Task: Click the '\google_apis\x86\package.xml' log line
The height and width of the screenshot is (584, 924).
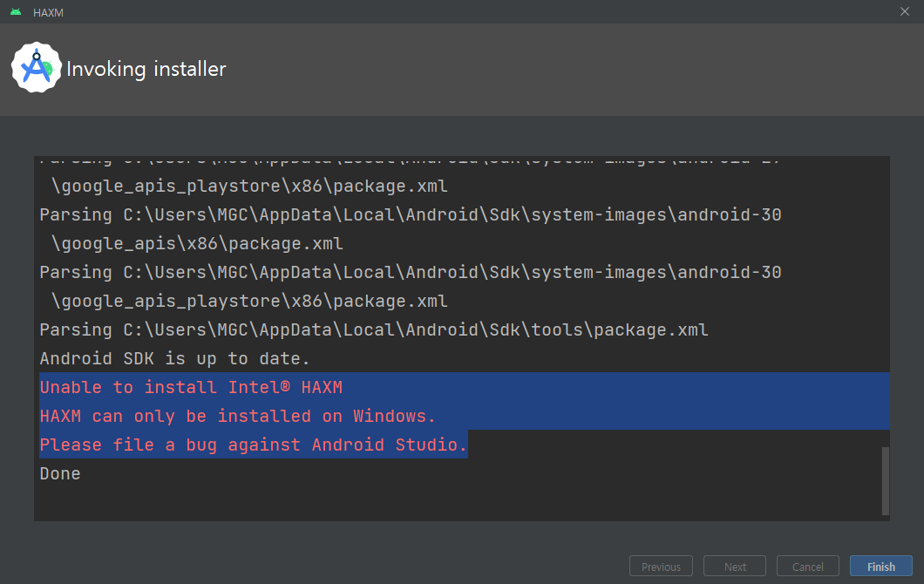Action: click(x=197, y=243)
